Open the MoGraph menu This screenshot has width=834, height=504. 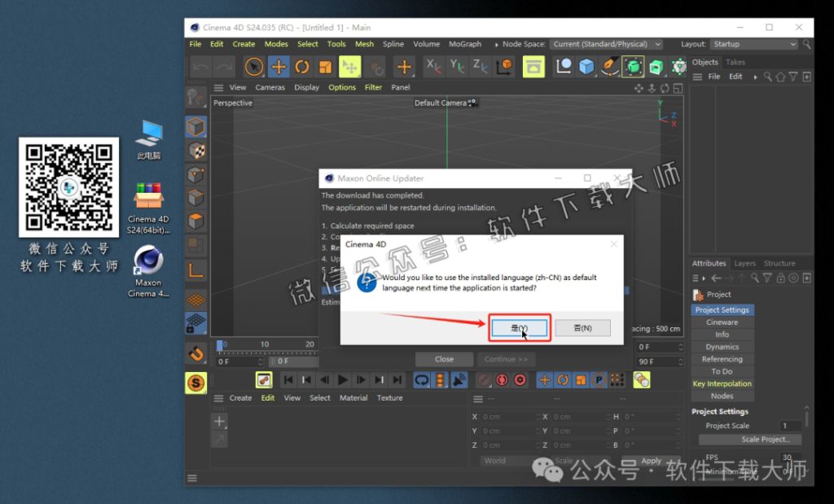[x=466, y=44]
